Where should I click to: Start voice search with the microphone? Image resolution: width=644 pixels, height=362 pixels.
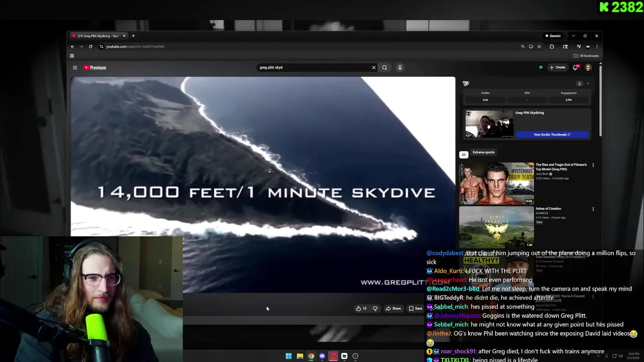coord(400,67)
